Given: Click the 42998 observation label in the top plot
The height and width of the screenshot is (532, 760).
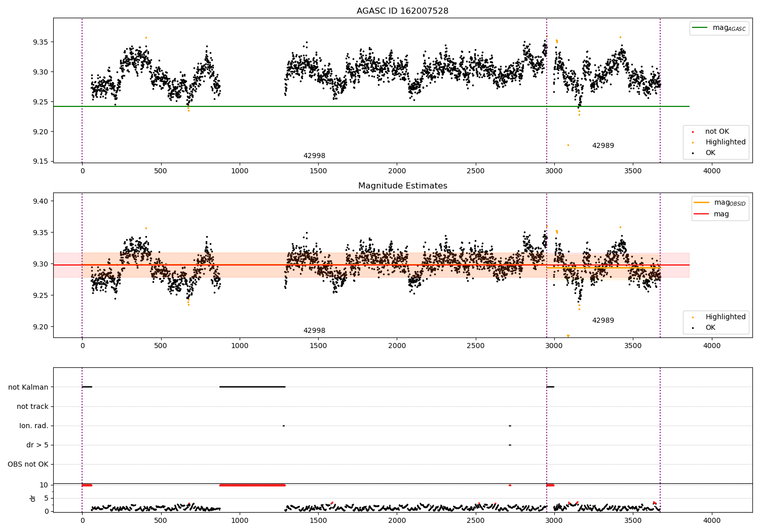Looking at the screenshot, I should [314, 156].
